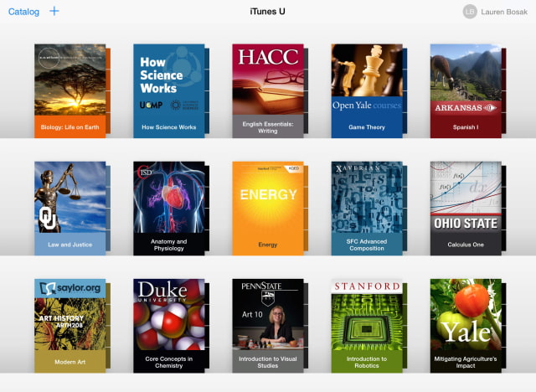This screenshot has width=536, height=392.
Task: Open Stanford Introduction to Robotics course
Action: coord(367,326)
